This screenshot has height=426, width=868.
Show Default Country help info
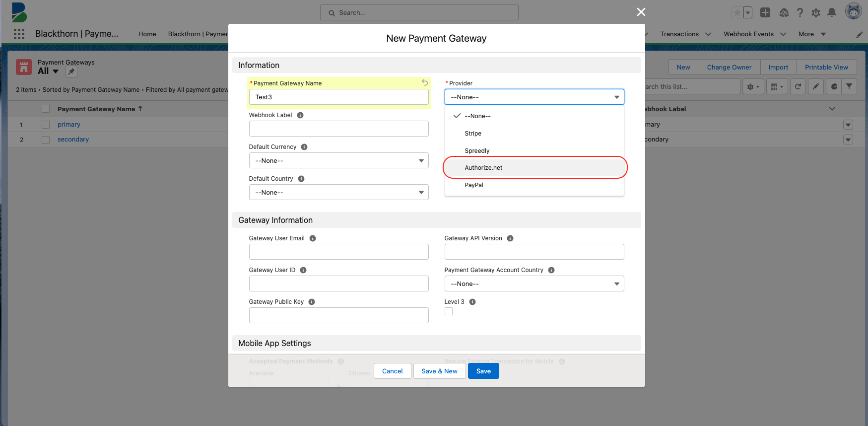[x=301, y=179]
